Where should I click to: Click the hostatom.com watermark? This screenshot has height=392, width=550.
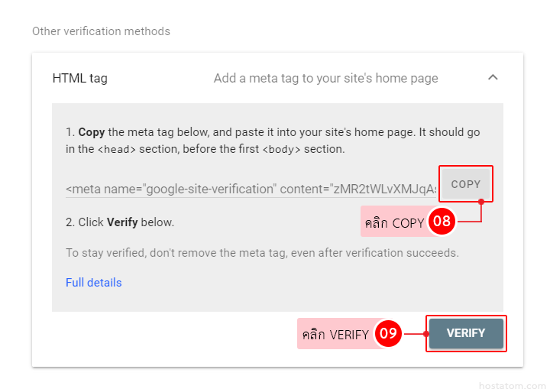pyautogui.click(x=512, y=385)
